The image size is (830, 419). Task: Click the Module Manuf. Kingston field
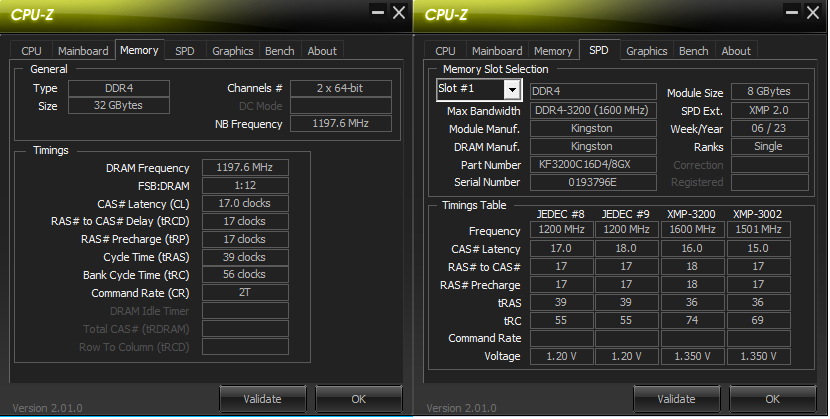click(593, 129)
